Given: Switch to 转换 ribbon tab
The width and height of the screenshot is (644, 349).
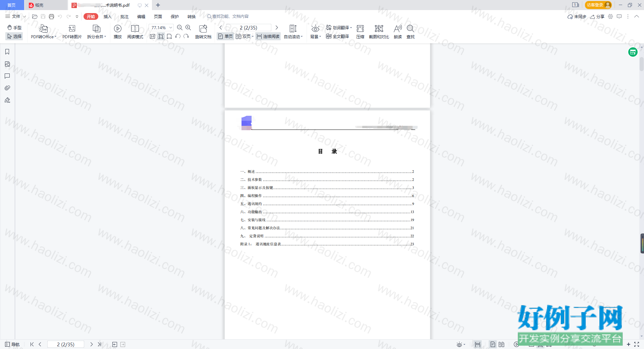Looking at the screenshot, I should pos(192,16).
